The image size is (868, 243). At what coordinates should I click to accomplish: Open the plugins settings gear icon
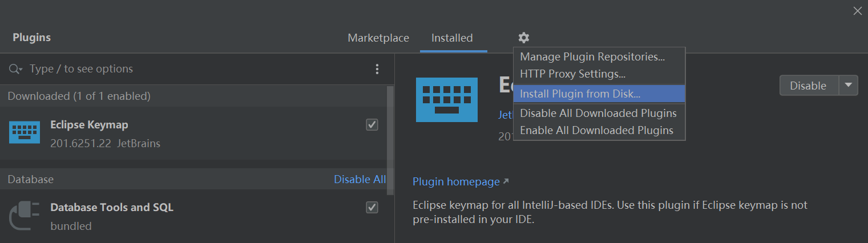coord(524,38)
